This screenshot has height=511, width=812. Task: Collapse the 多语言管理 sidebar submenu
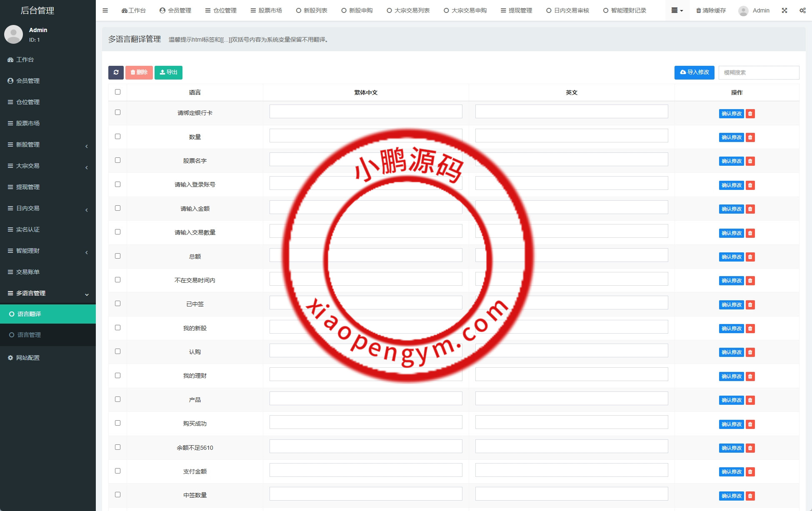(48, 293)
